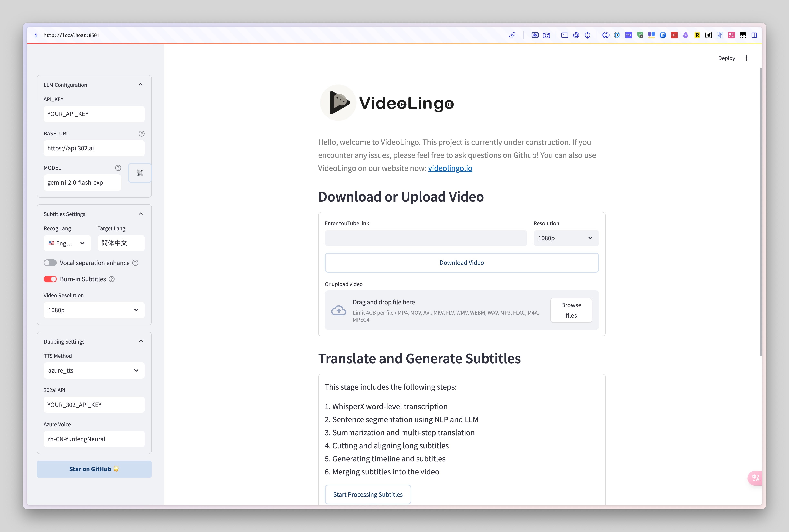Click the globe network icon

(576, 35)
